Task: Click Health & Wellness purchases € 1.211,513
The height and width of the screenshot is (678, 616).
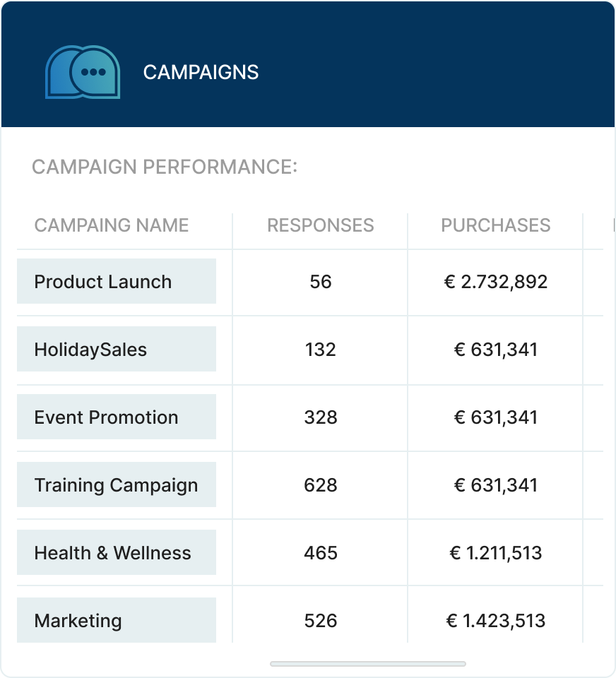Action: click(x=495, y=553)
